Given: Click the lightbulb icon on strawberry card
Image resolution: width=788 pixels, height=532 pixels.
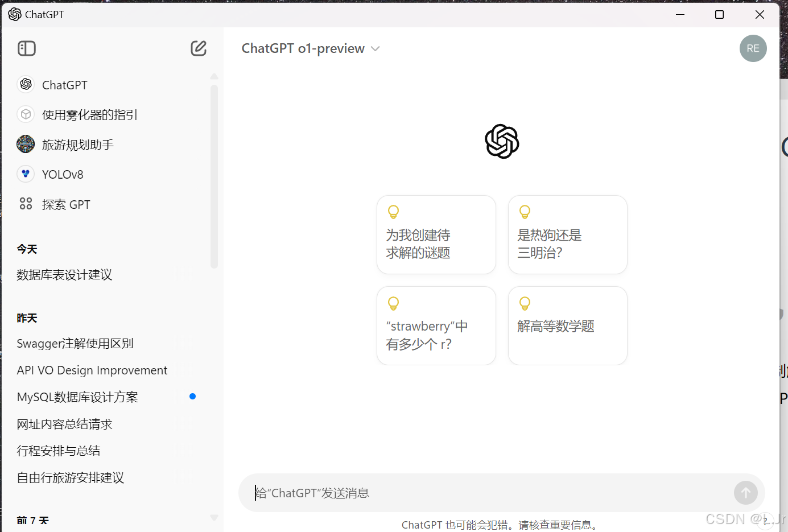Looking at the screenshot, I should pyautogui.click(x=393, y=303).
